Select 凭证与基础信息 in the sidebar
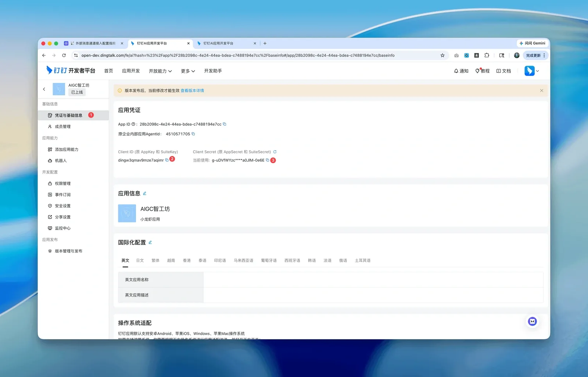Viewport: 588px width, 377px height. coord(73,115)
